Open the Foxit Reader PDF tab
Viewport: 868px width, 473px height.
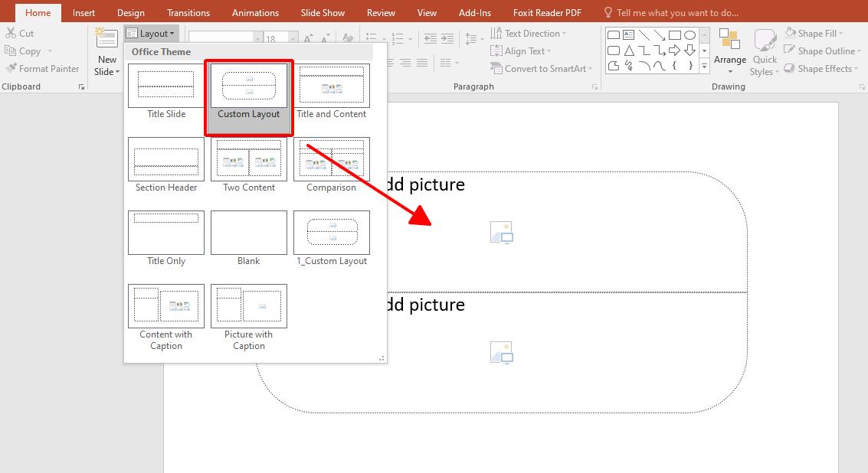546,12
